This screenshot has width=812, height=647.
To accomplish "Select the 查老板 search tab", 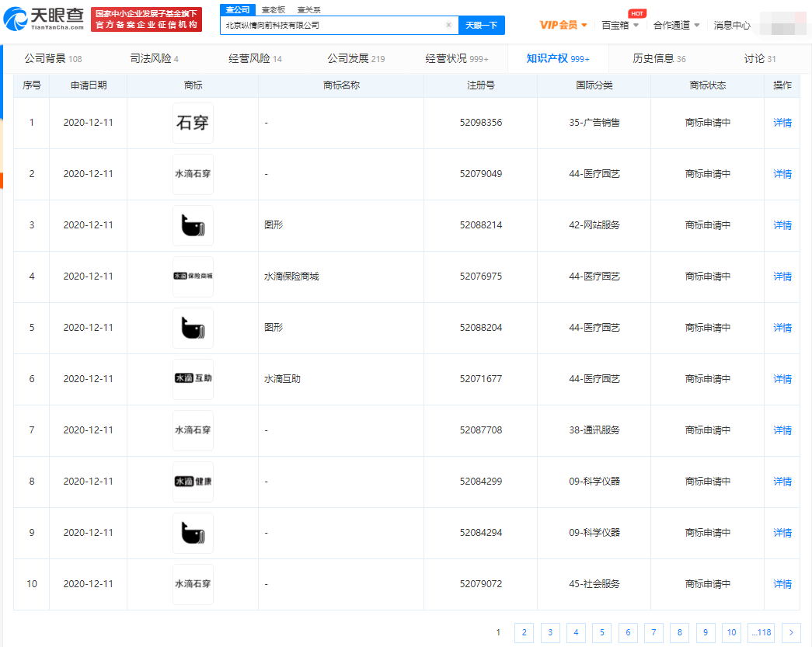I will coord(273,9).
